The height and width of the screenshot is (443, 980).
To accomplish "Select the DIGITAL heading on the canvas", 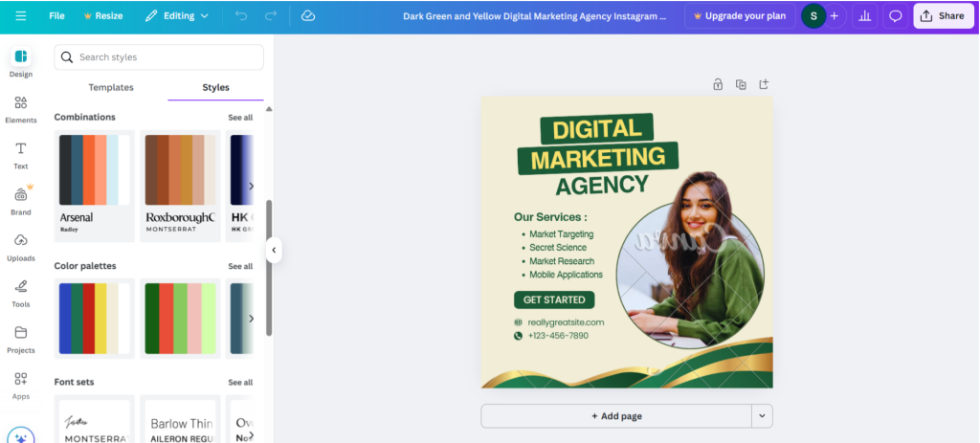I will tap(597, 129).
